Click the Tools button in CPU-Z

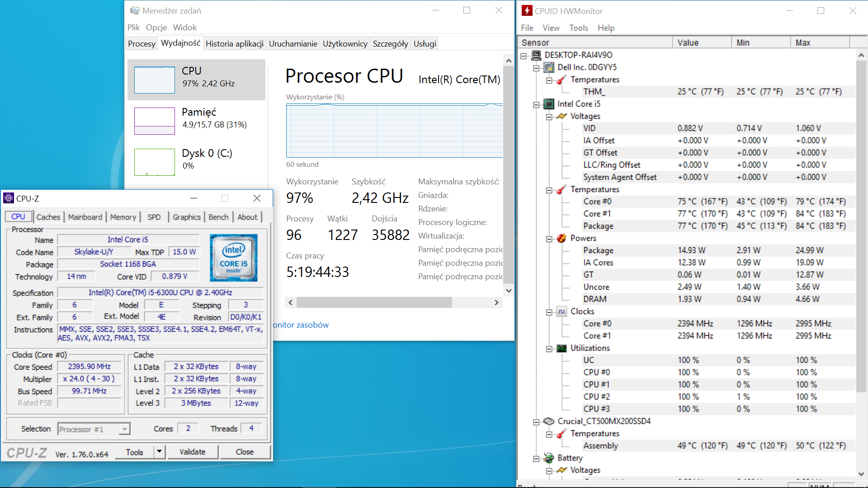(x=135, y=452)
